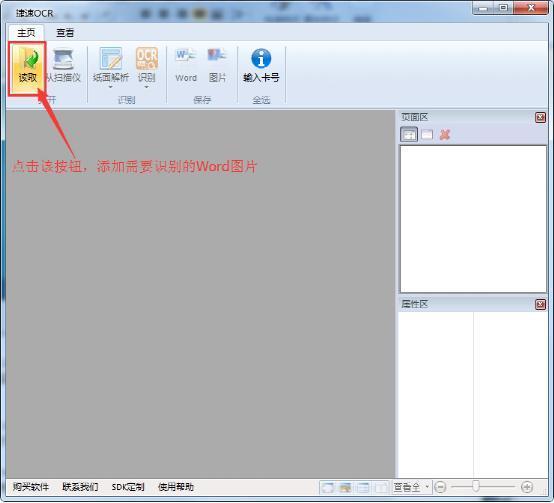The width and height of the screenshot is (554, 503).
Task: Switch to the 查看 tab
Action: click(x=65, y=33)
